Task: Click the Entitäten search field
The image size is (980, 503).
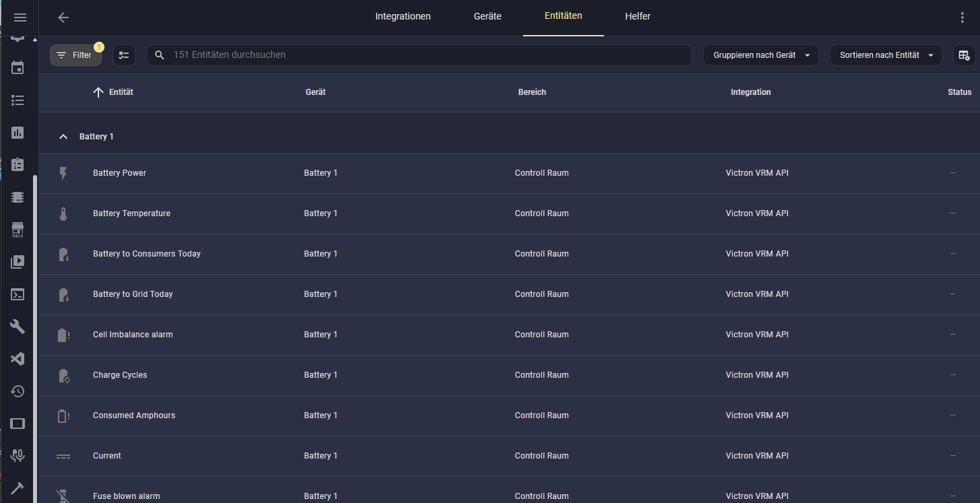Action: coord(418,55)
